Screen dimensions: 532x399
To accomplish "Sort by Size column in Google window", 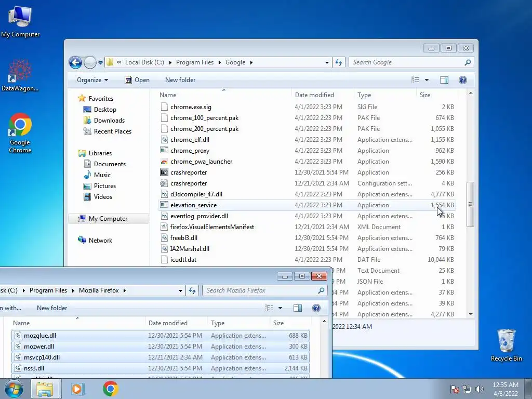I will [437, 95].
